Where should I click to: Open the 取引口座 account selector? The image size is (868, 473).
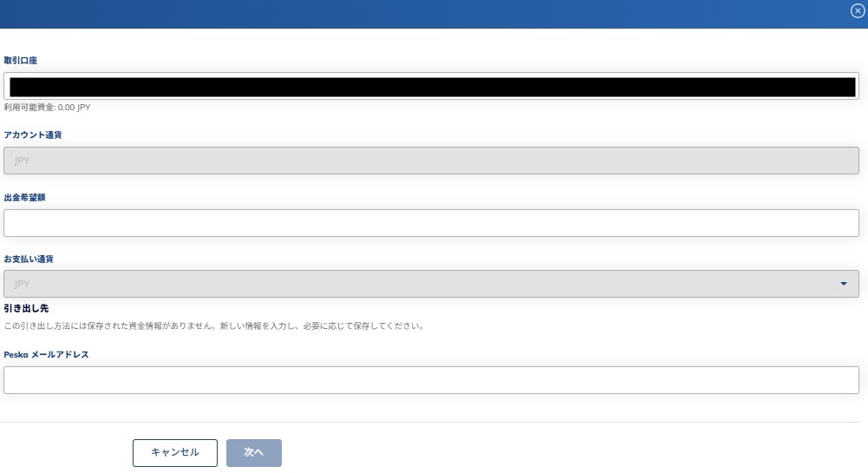click(x=431, y=86)
